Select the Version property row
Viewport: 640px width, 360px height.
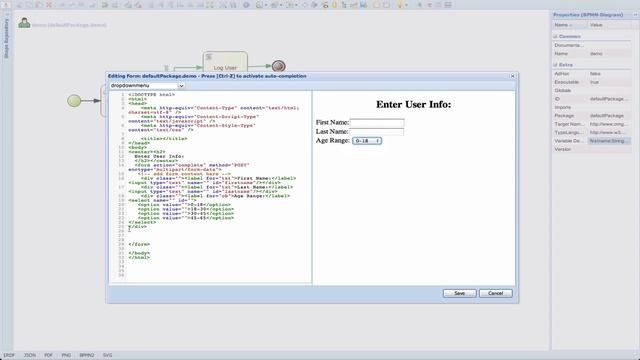point(592,149)
